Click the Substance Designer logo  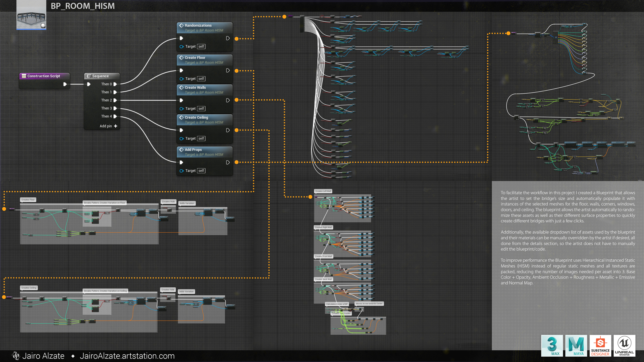(x=600, y=346)
